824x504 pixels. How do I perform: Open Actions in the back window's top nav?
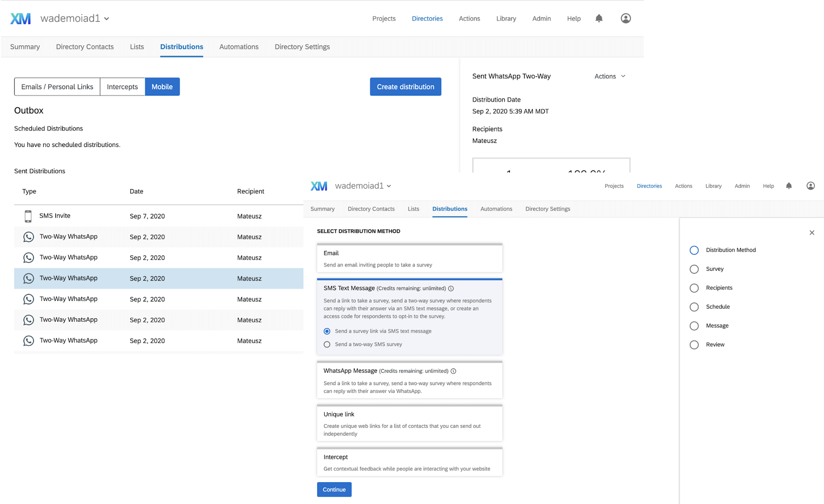point(469,18)
